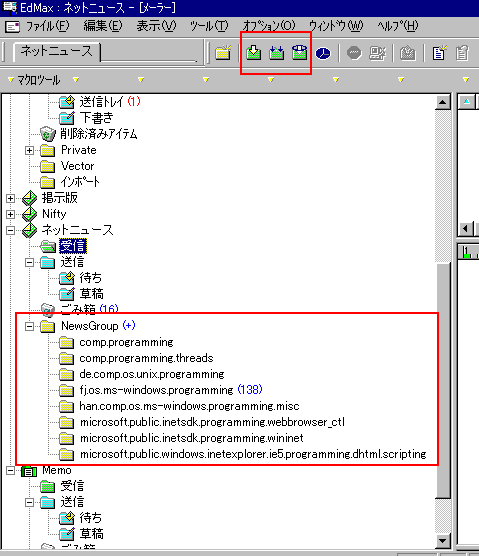The image size is (479, 556).
Task: Select the comp.programming.threads folder
Action: click(x=146, y=358)
